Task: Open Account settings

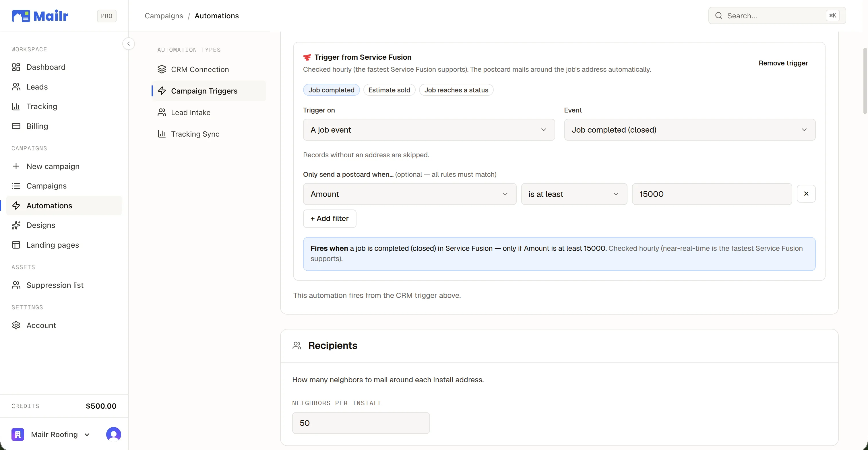Action: [64, 325]
